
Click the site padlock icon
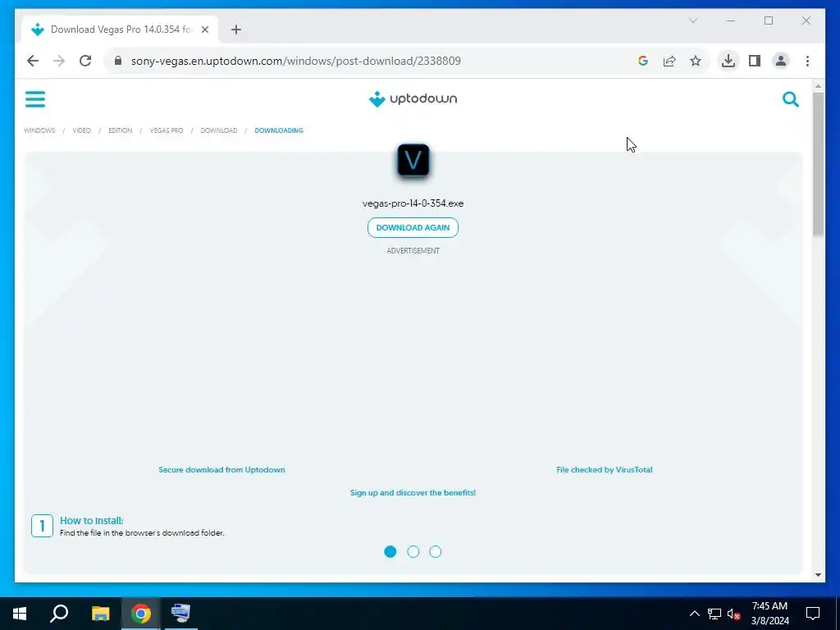[x=118, y=61]
